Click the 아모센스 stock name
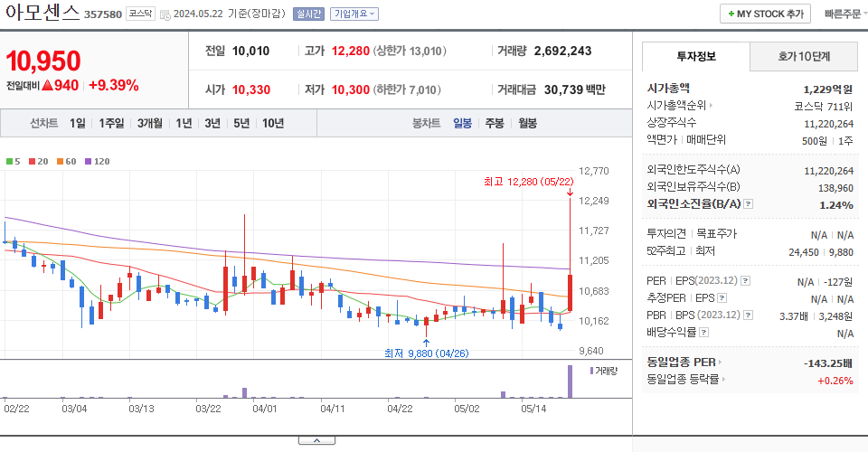This screenshot has height=452, width=868. (42, 12)
